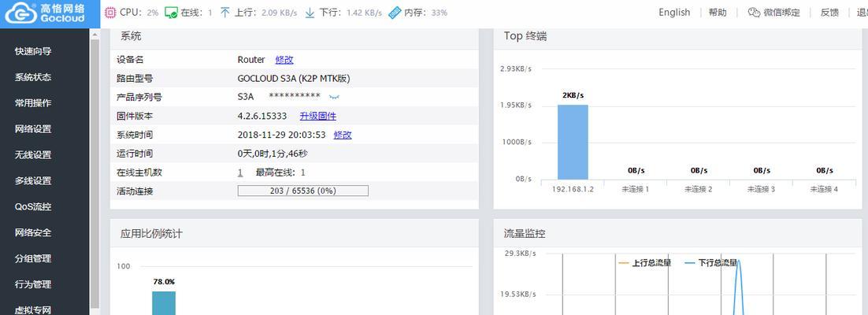Click firmware version 4.2.6.15333
The height and width of the screenshot is (315, 868).
262,117
